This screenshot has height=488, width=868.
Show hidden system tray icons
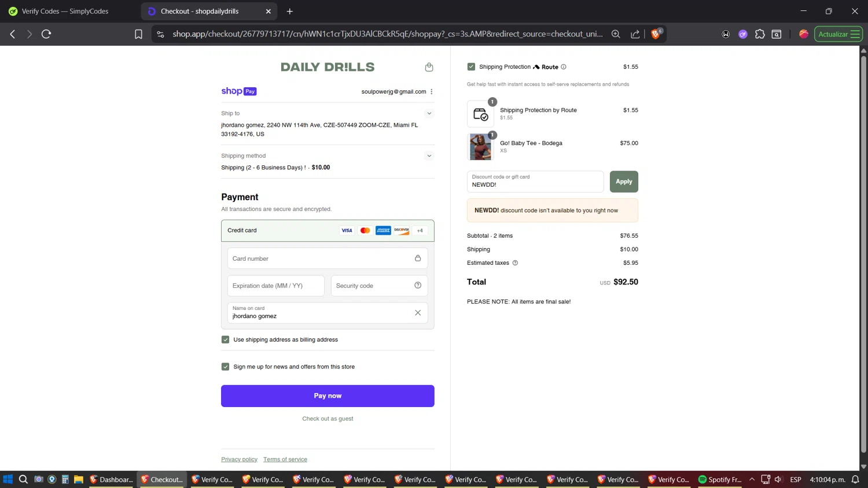point(752,479)
